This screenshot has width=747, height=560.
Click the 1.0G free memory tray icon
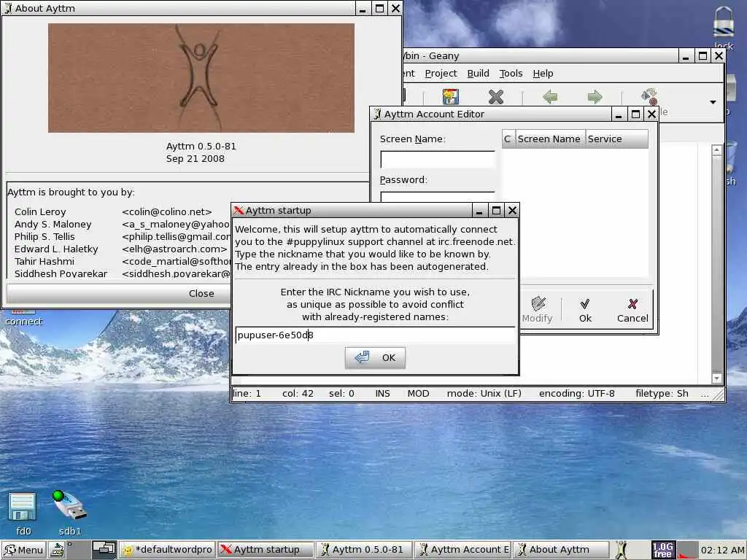[x=663, y=550]
